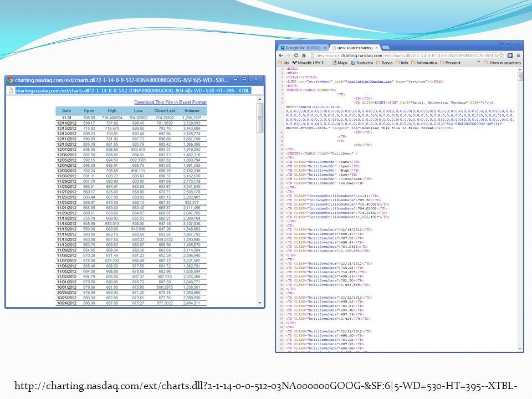Select the 12/14/2012 date cell in the price table

point(66,123)
